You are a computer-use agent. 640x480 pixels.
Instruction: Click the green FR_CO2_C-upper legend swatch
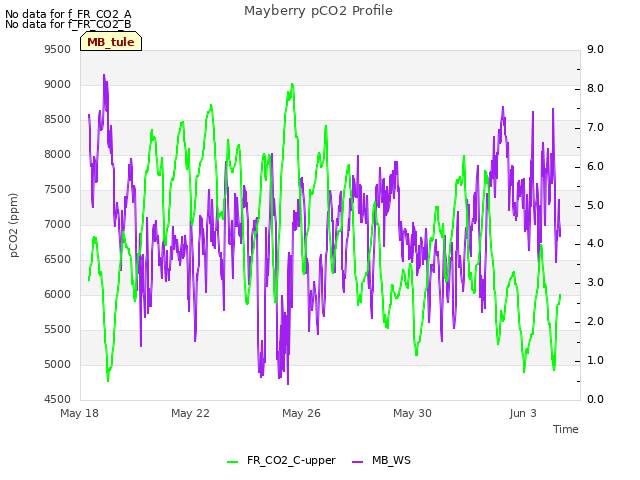[x=232, y=462]
